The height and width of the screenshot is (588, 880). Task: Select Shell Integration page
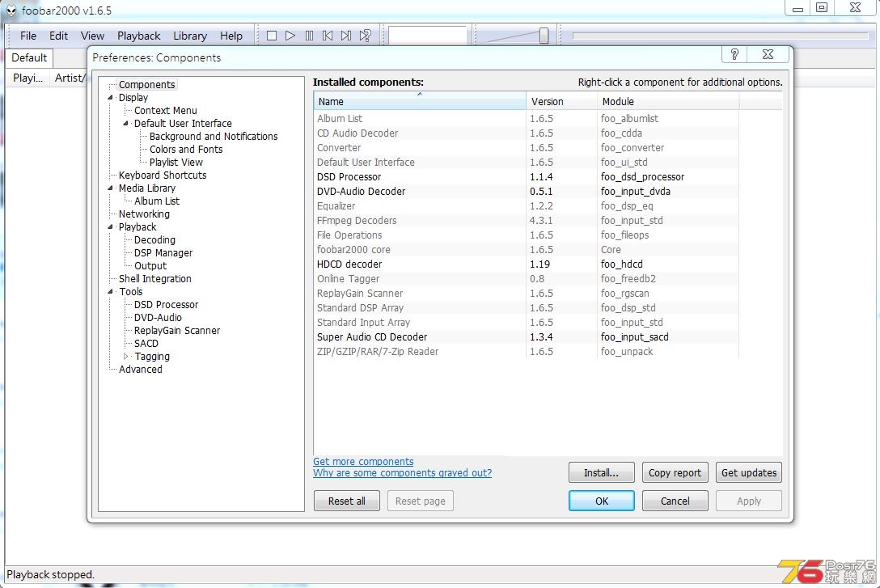click(x=155, y=279)
